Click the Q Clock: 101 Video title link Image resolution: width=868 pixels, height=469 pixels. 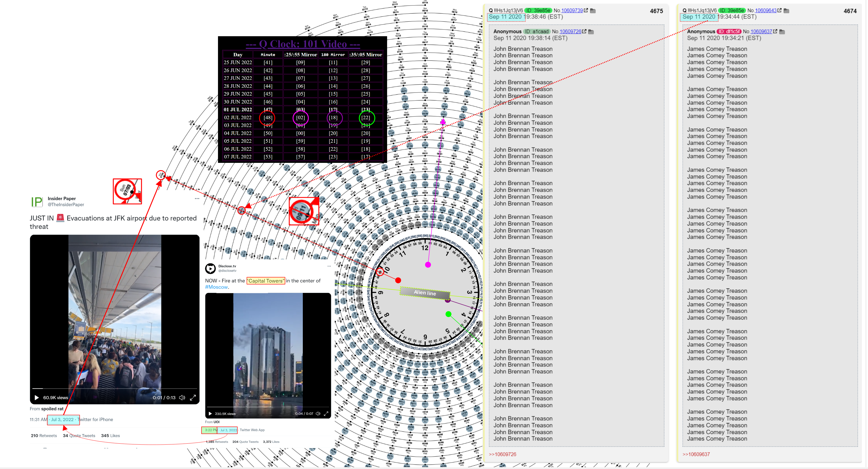click(303, 44)
